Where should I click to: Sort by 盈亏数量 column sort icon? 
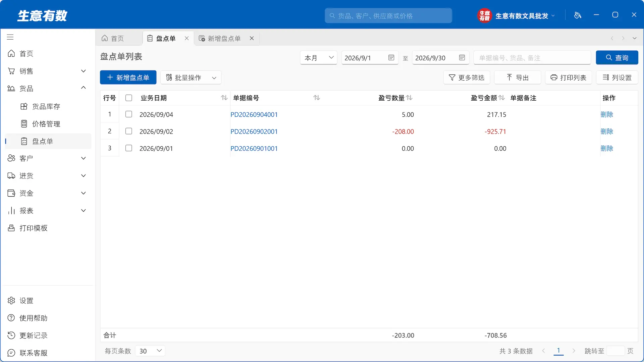[x=409, y=98]
